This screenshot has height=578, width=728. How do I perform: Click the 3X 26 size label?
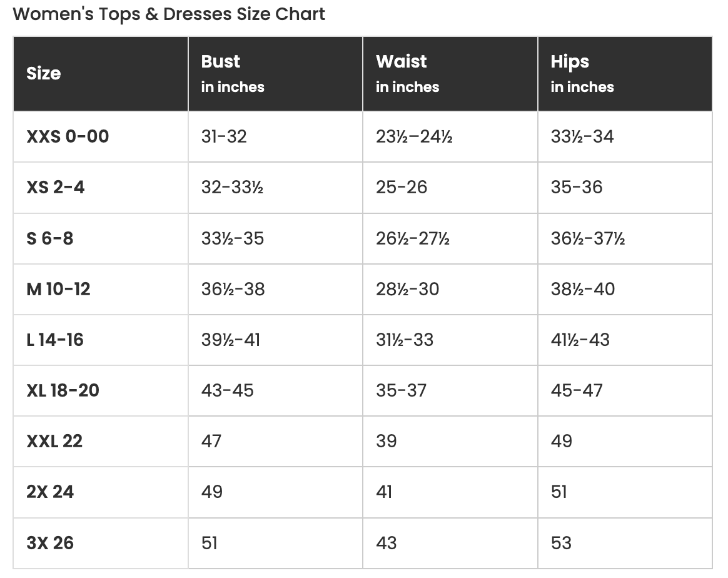[x=50, y=543]
